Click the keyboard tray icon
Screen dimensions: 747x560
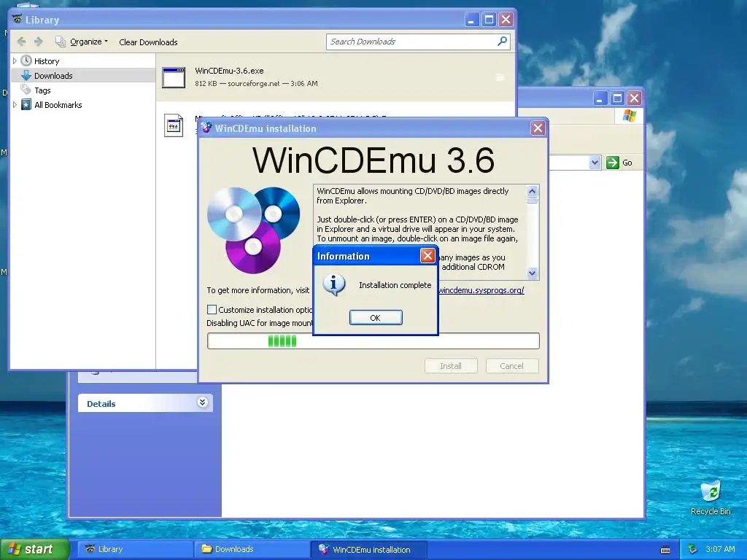point(665,550)
